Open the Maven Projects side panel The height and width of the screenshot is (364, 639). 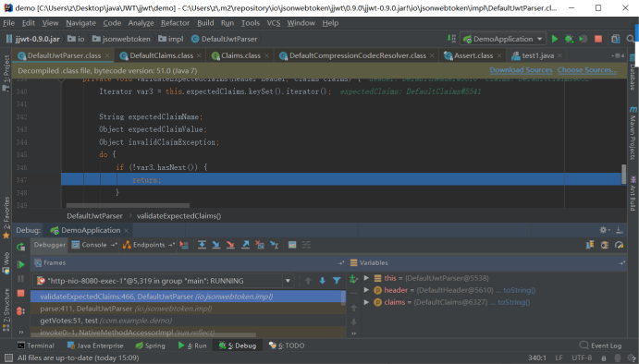pyautogui.click(x=633, y=133)
